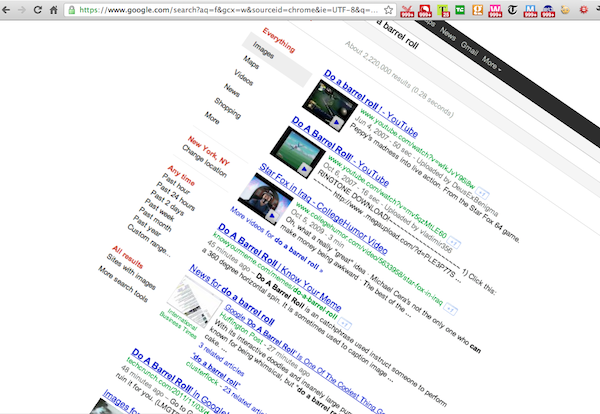Screen dimensions: 600x414
Task: Click the browser address bar URL
Action: coord(228,10)
